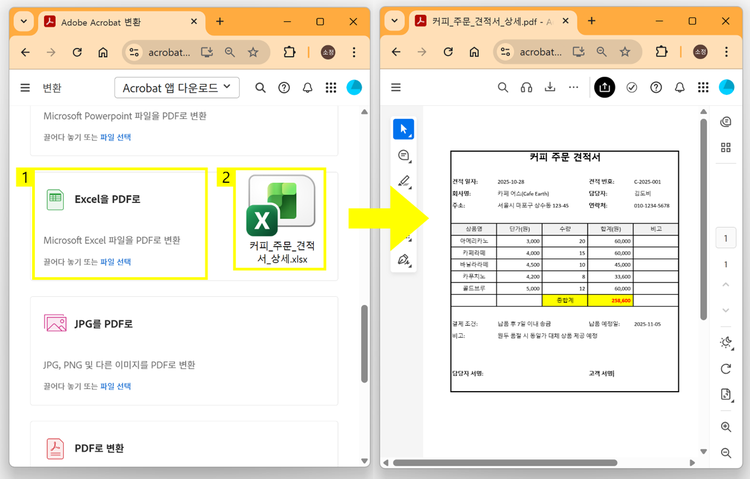Bookmark page star in right browser window
The width and height of the screenshot is (750, 479).
tap(625, 52)
